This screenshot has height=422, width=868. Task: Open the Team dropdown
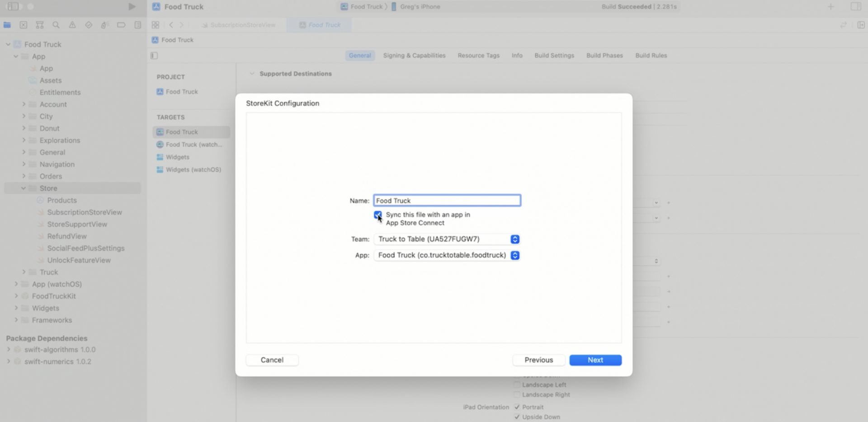[447, 239]
